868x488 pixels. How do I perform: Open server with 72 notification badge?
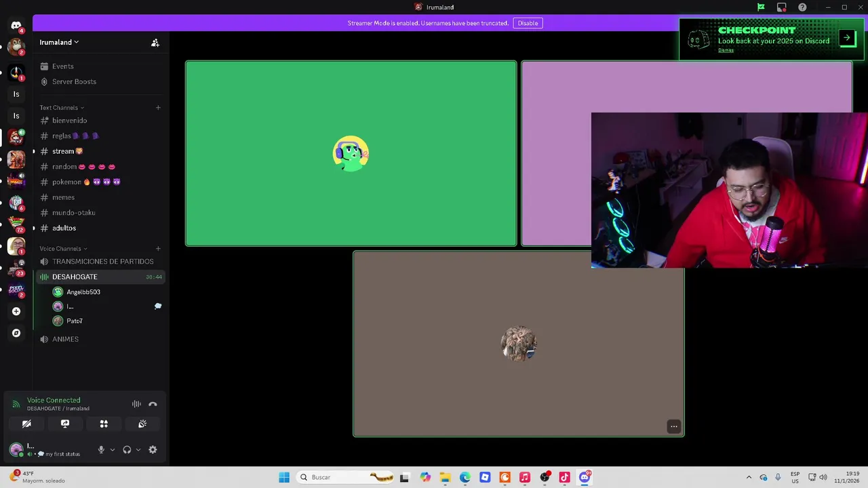[16, 224]
